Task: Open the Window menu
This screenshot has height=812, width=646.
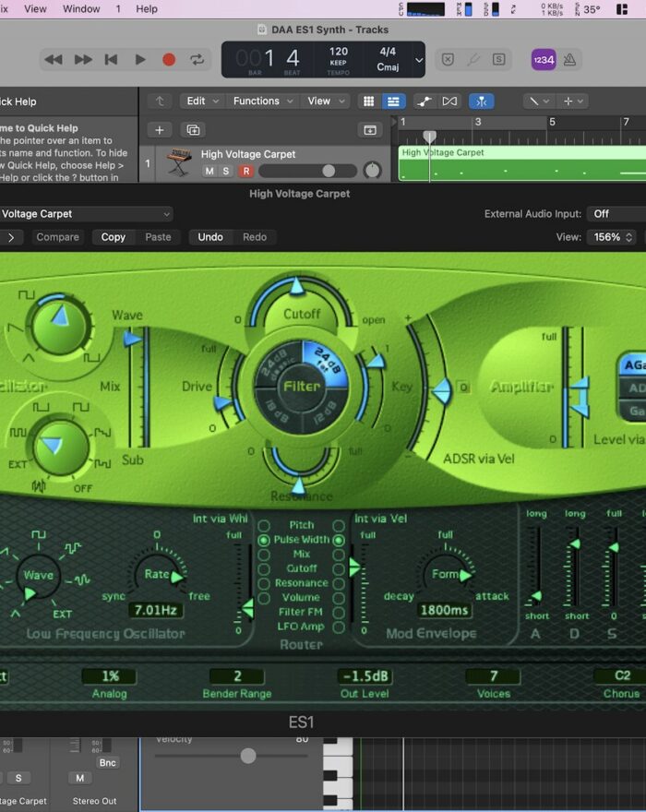Action: (81, 9)
